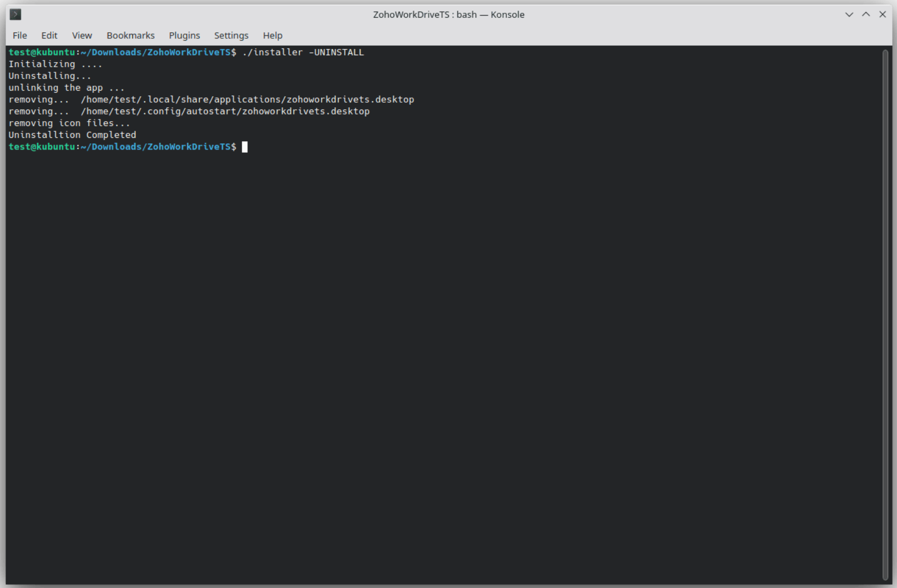The width and height of the screenshot is (897, 588).
Task: Minimize the Konsole window
Action: [x=849, y=14]
